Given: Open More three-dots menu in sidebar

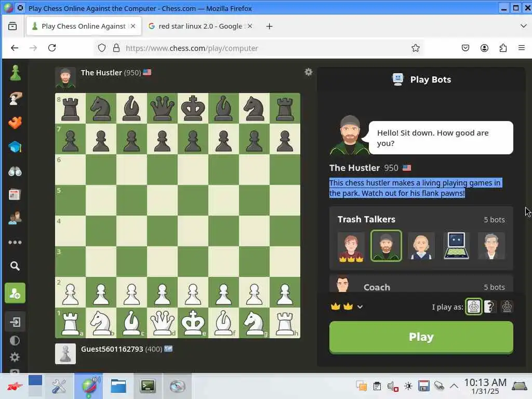Looking at the screenshot, I should pos(15,242).
